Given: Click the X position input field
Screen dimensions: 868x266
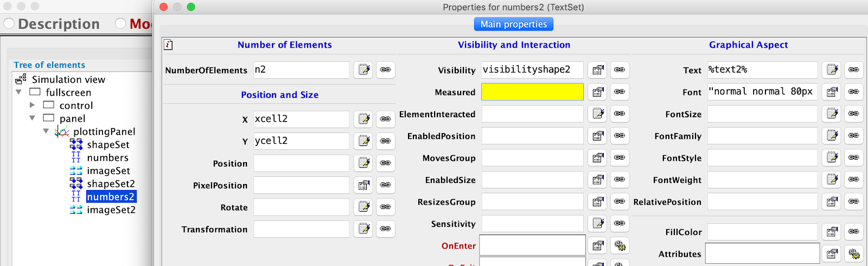Looking at the screenshot, I should 301,119.
